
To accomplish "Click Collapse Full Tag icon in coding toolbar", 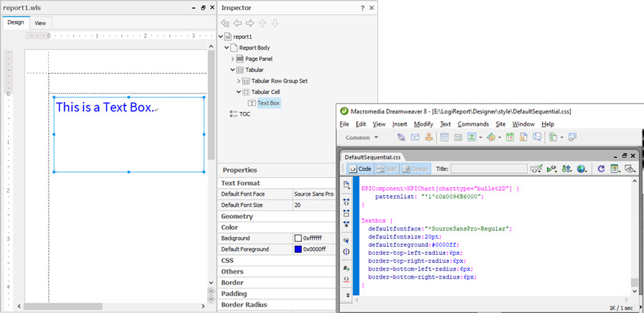I will [x=346, y=202].
